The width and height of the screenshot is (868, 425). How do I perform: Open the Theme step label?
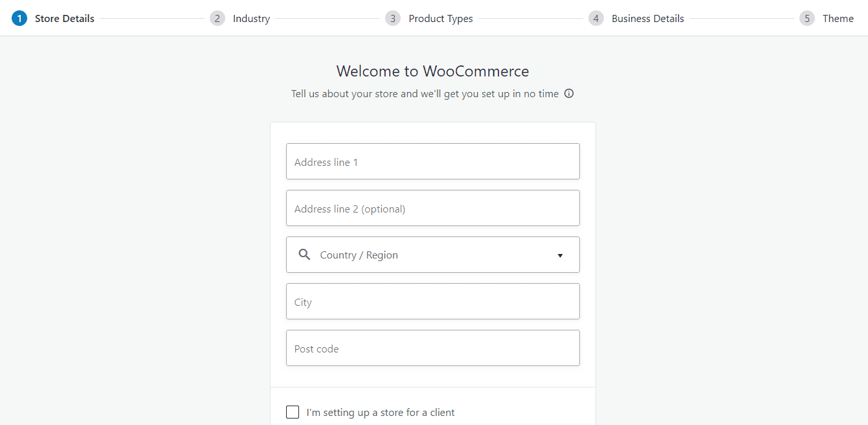click(838, 18)
